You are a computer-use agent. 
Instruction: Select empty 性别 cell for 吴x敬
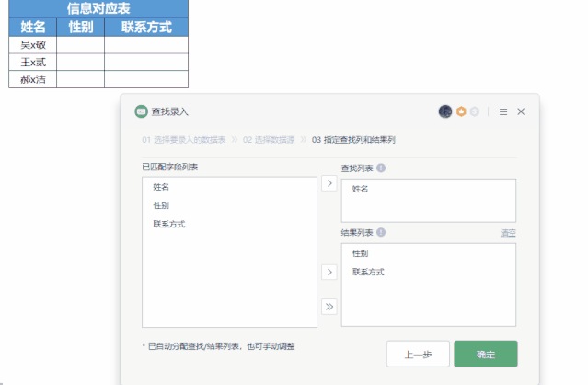tap(81, 45)
